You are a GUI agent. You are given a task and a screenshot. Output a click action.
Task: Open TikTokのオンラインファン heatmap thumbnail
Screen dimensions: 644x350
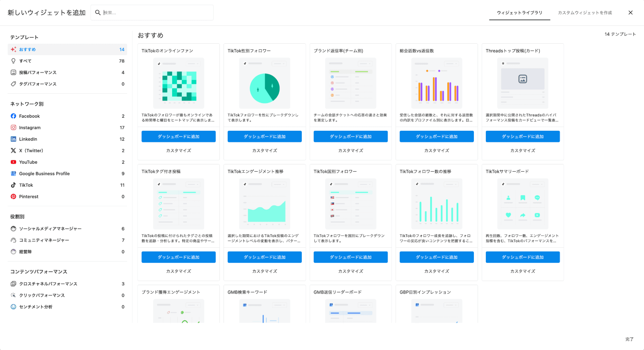178,83
